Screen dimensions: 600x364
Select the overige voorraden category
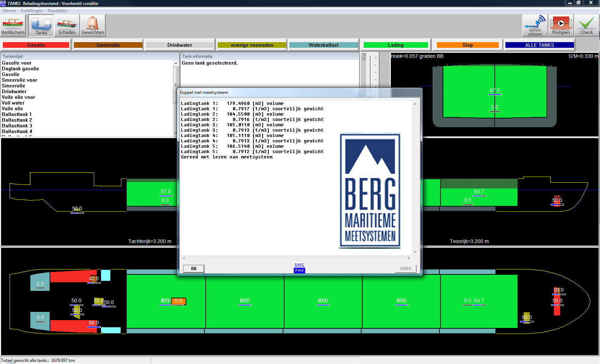252,45
